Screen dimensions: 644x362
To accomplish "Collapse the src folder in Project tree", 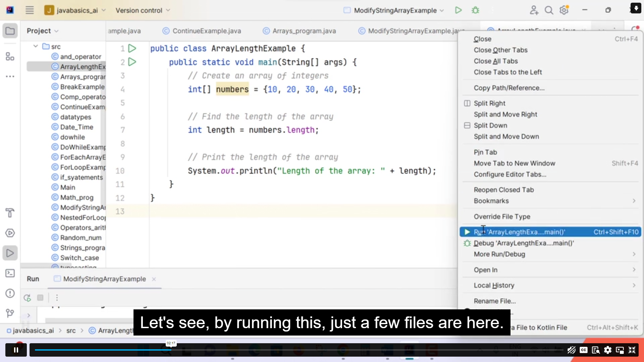I will point(36,46).
